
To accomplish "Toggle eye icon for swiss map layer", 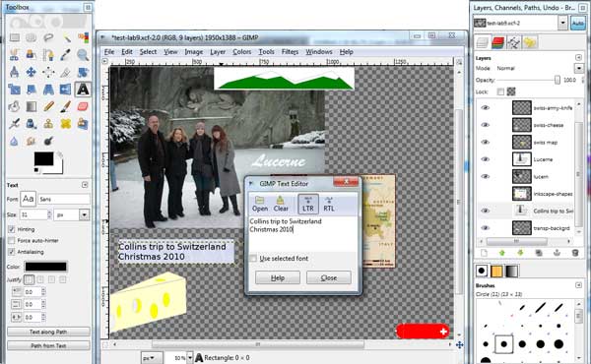I will tap(485, 143).
